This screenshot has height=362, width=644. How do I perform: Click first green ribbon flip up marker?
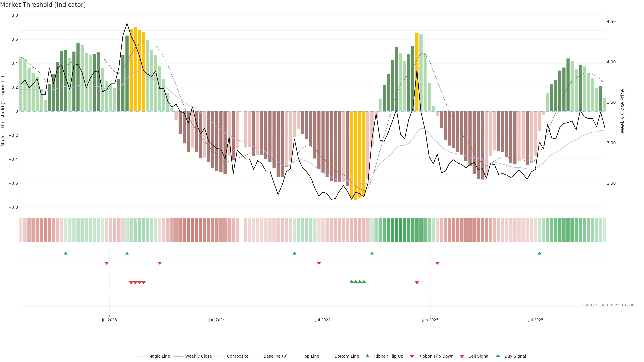coord(66,253)
